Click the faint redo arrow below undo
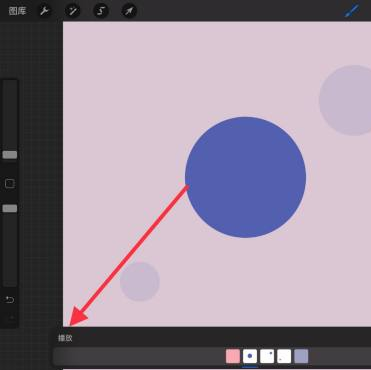 [x=11, y=318]
